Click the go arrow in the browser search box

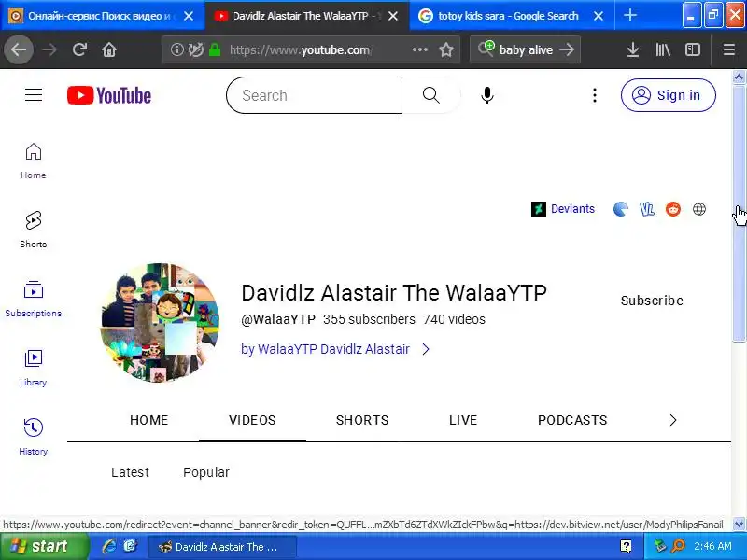point(567,49)
